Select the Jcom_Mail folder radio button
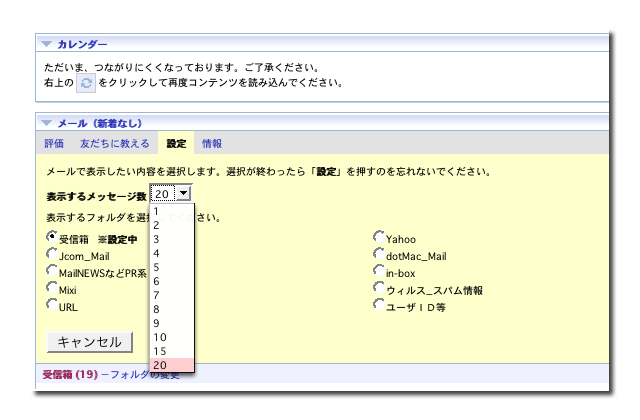Screen dimensions: 640x420 (x=52, y=254)
